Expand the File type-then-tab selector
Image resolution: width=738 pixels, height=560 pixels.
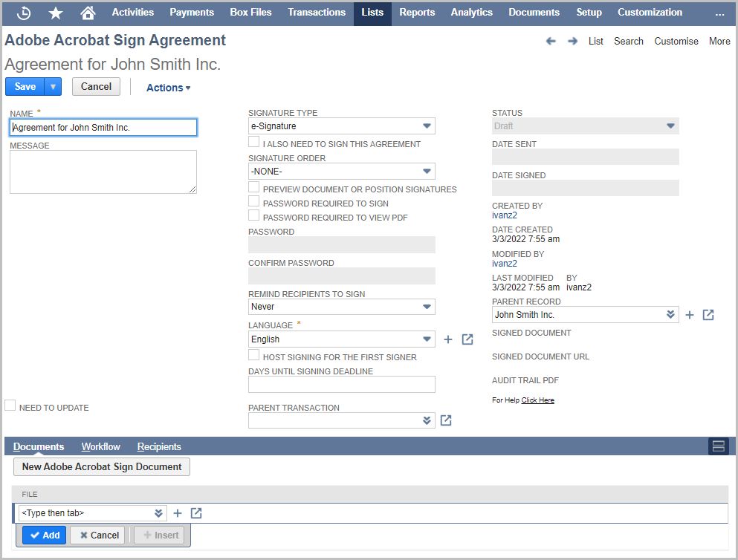(x=158, y=513)
